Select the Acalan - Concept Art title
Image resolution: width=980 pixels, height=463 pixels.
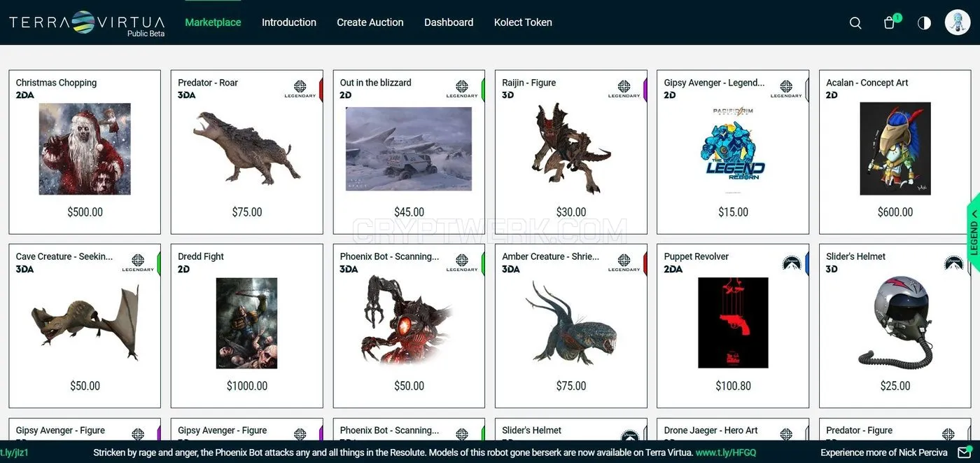867,83
